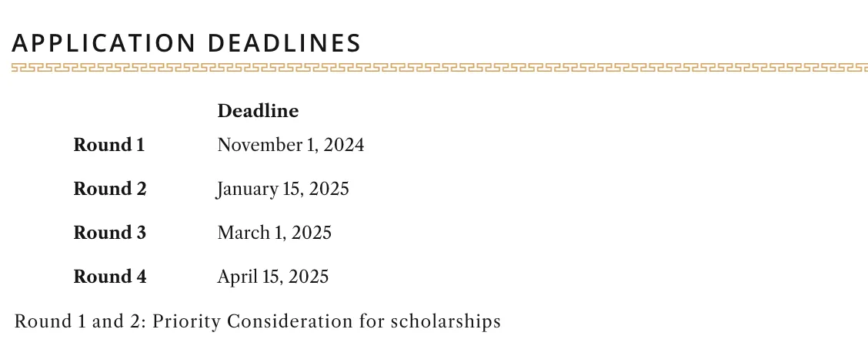Click the year in the April date
868x356 pixels.
(x=309, y=277)
